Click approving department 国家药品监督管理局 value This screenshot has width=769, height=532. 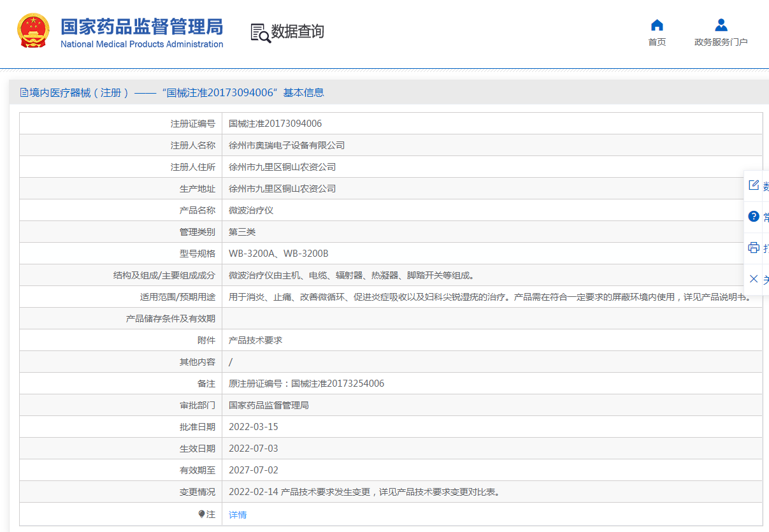click(x=269, y=405)
